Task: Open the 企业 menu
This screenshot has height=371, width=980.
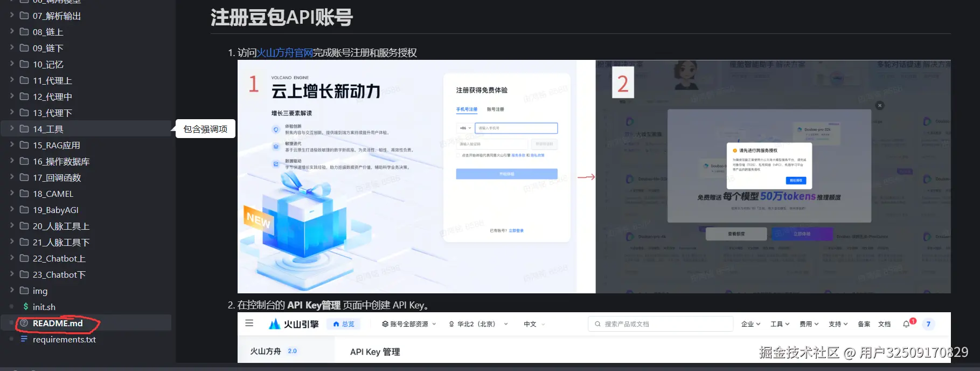Action: 750,324
